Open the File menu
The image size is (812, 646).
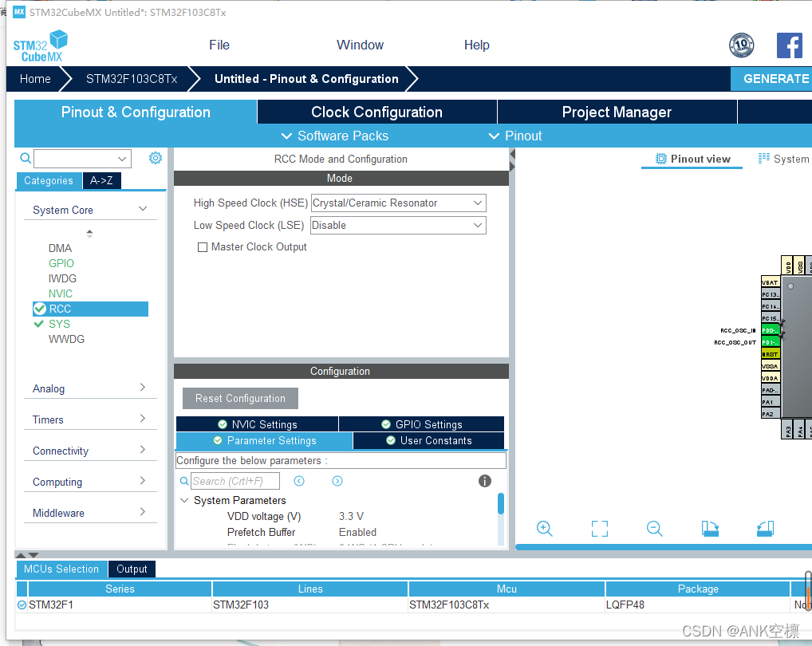tap(219, 45)
